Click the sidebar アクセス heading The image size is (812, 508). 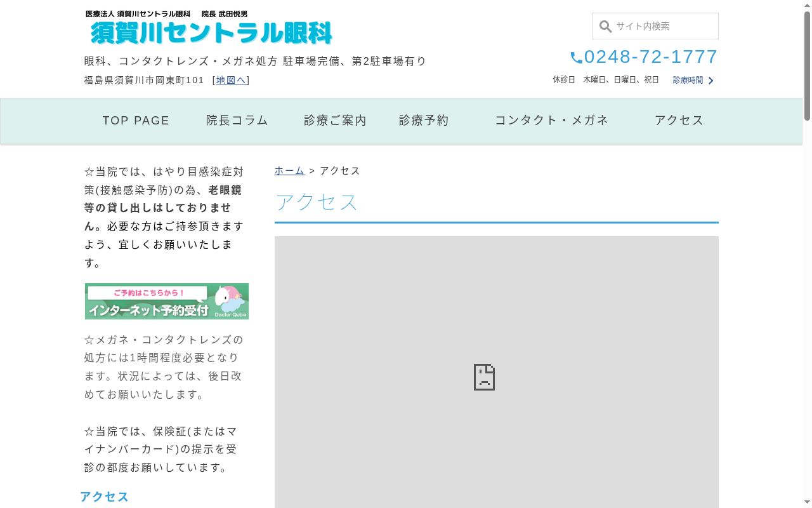(105, 497)
